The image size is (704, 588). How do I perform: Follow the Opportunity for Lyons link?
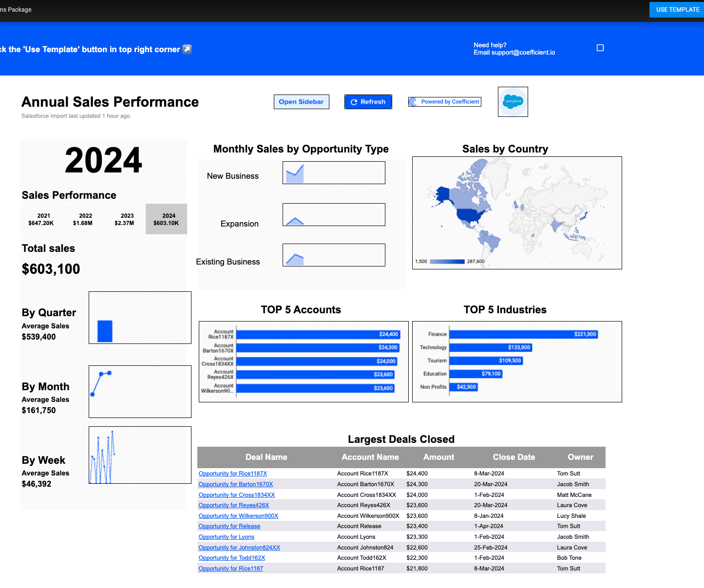227,537
